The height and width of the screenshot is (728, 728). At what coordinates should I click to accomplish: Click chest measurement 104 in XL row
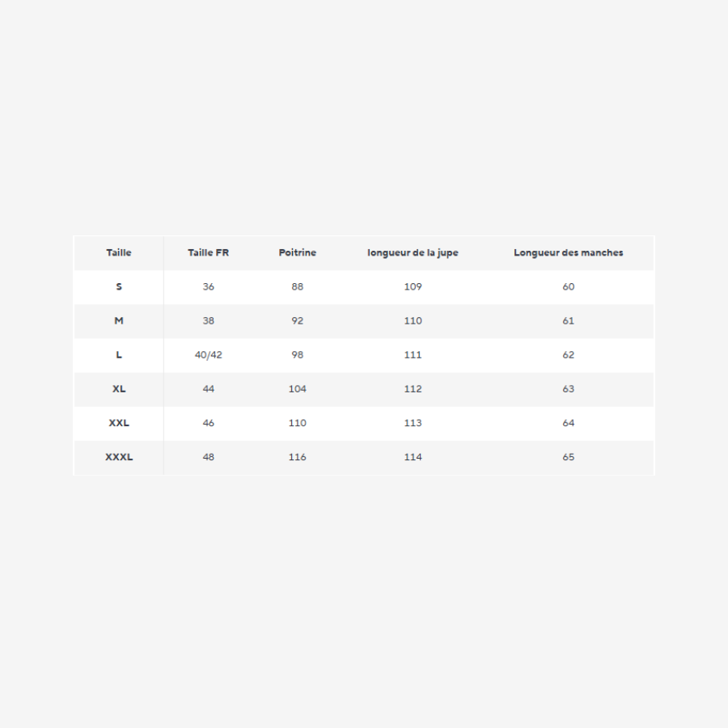[x=298, y=388]
